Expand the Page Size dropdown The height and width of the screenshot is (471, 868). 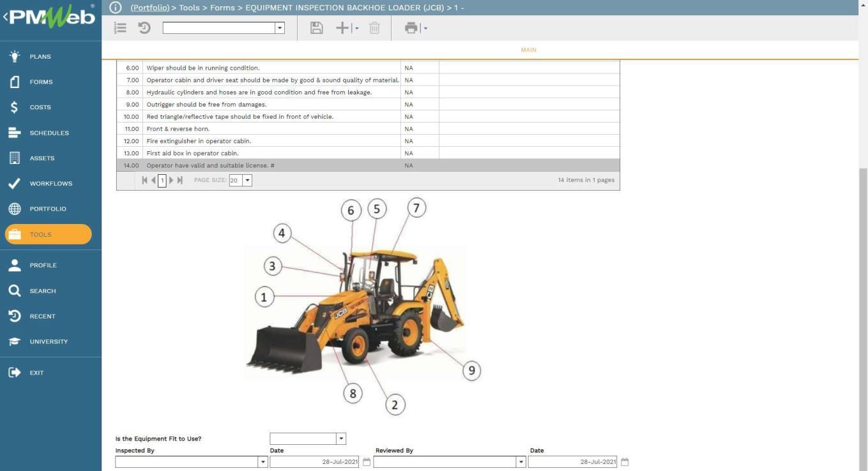click(247, 181)
